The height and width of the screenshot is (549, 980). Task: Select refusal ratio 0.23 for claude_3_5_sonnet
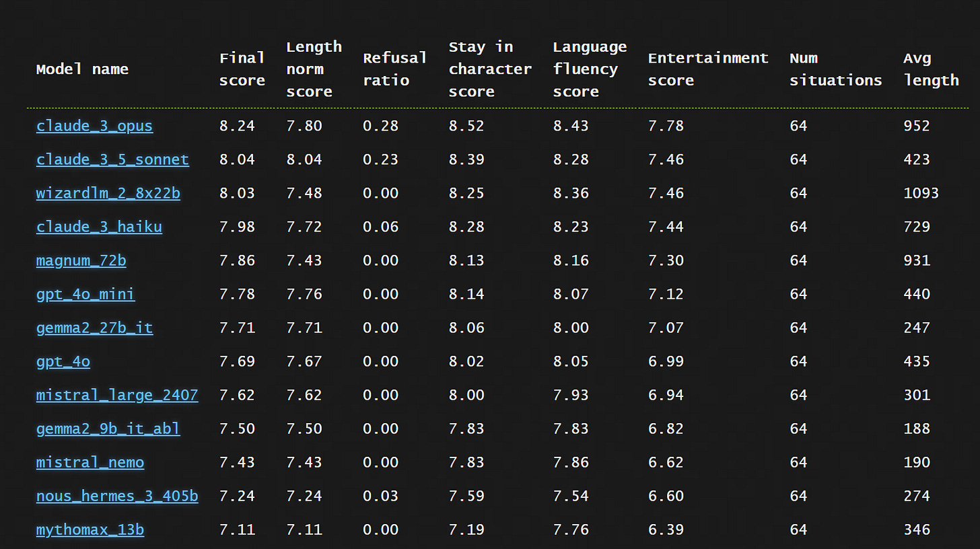click(x=380, y=159)
